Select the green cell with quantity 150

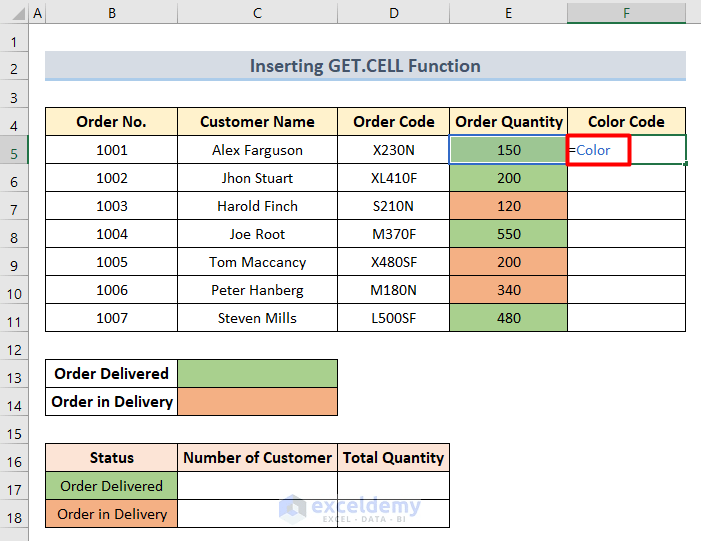[x=508, y=150]
